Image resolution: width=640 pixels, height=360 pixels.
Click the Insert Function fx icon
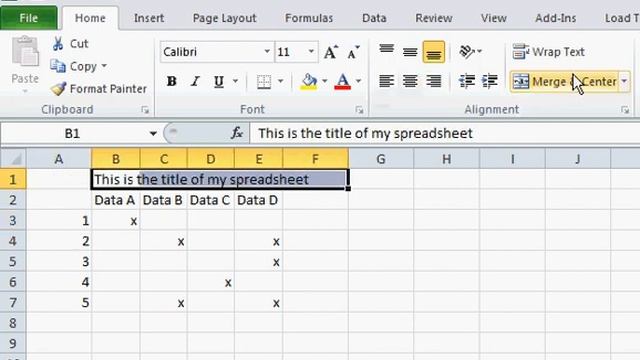pos(237,133)
